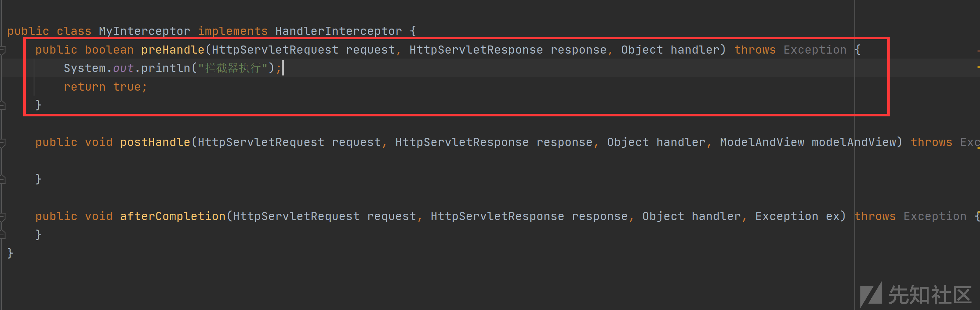Click the yellow warning stripe on println line

click(978, 67)
